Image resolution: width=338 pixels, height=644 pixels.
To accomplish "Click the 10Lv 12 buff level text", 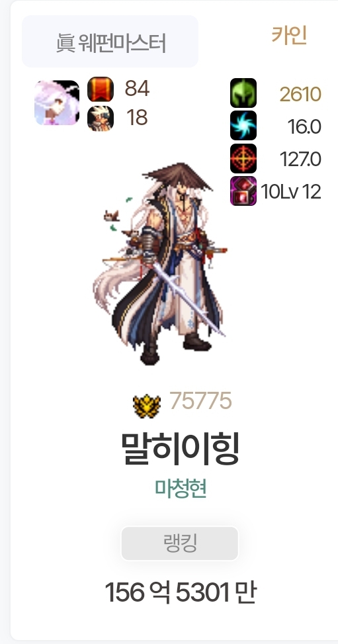I will [x=291, y=192].
